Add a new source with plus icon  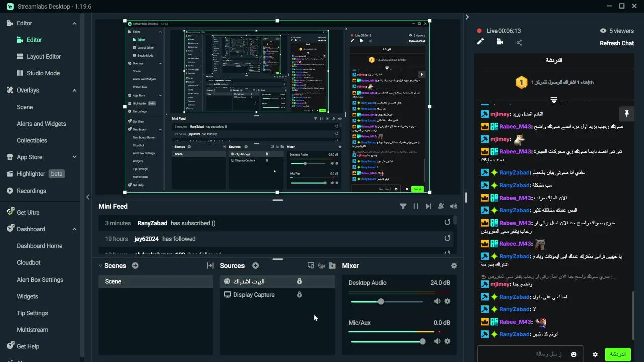coord(255,266)
